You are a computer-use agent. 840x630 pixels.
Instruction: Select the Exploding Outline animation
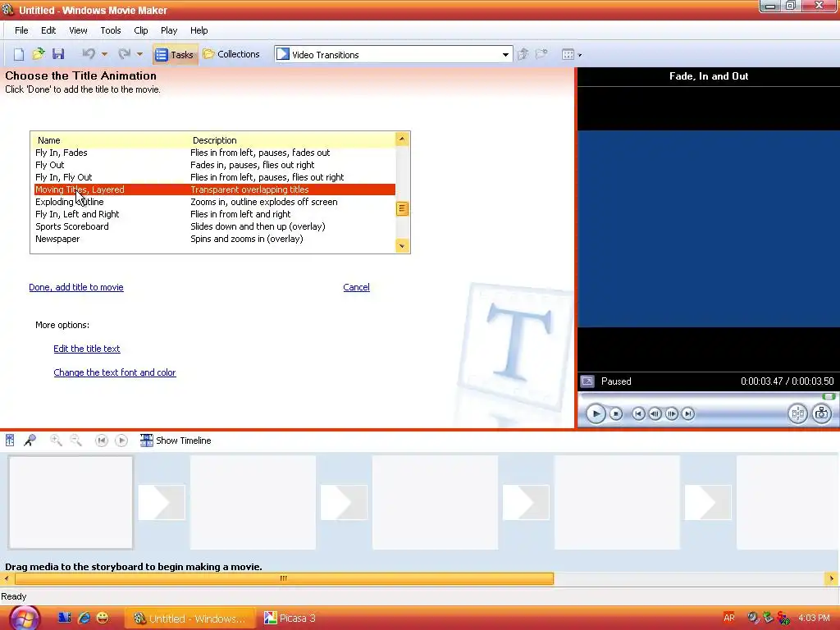(x=215, y=202)
